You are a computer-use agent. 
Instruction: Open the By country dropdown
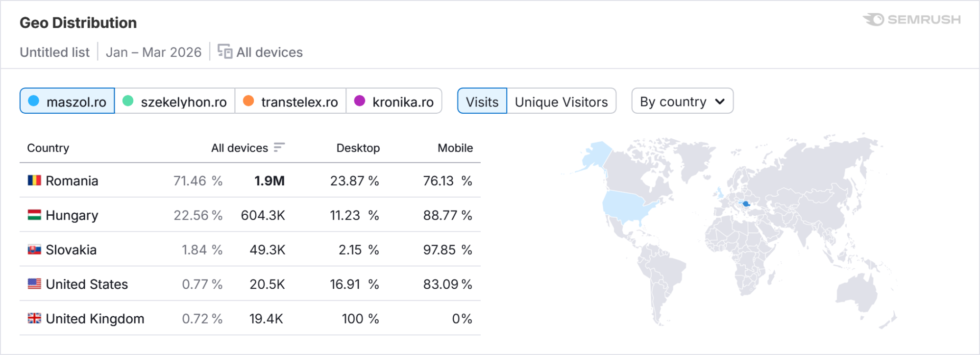(682, 101)
